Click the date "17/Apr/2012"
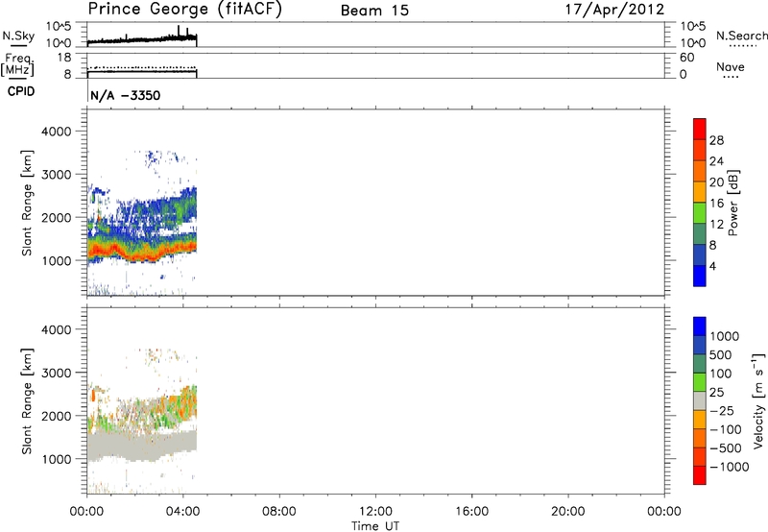This screenshot has height=532, width=768. (x=614, y=10)
